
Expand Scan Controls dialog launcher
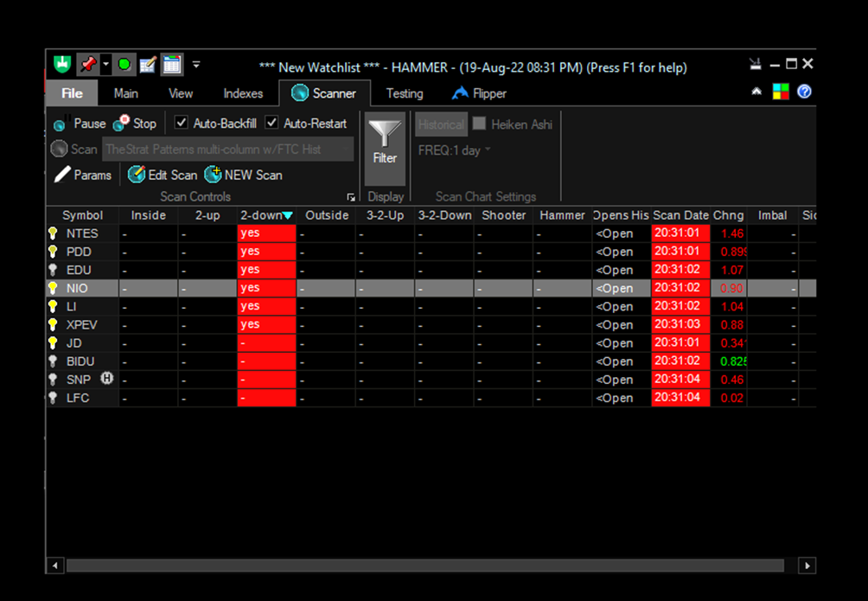[351, 197]
